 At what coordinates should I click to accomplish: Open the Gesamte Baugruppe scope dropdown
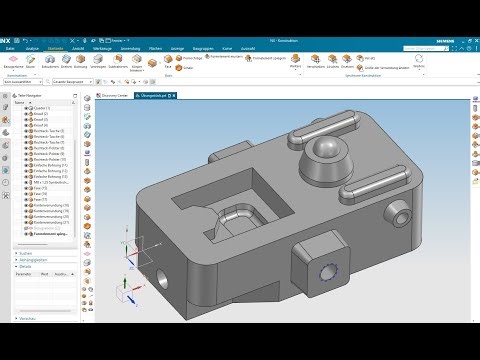tap(72, 82)
